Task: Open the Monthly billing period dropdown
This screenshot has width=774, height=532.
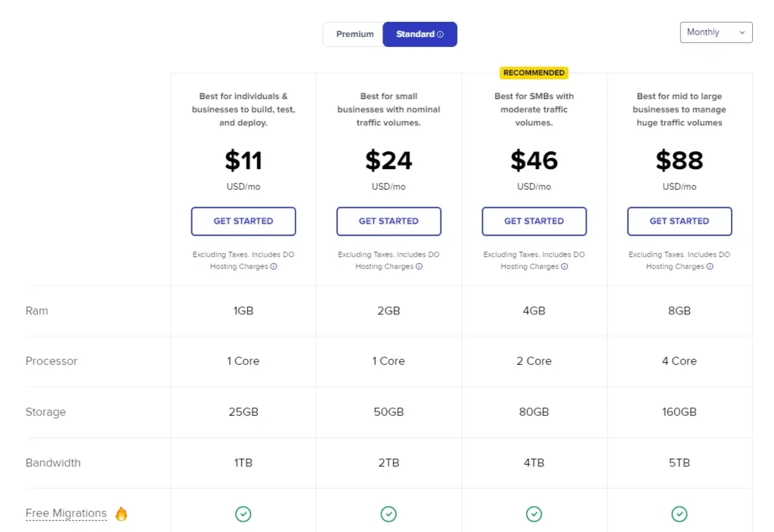Action: pos(716,32)
